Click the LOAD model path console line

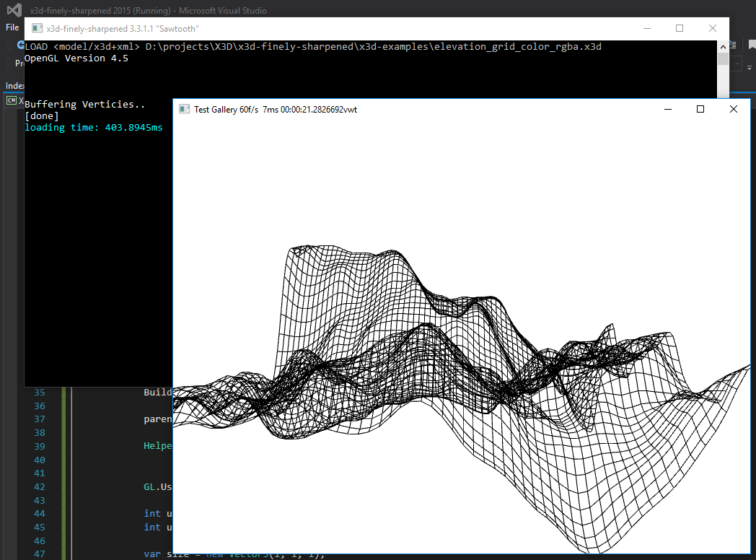(313, 46)
